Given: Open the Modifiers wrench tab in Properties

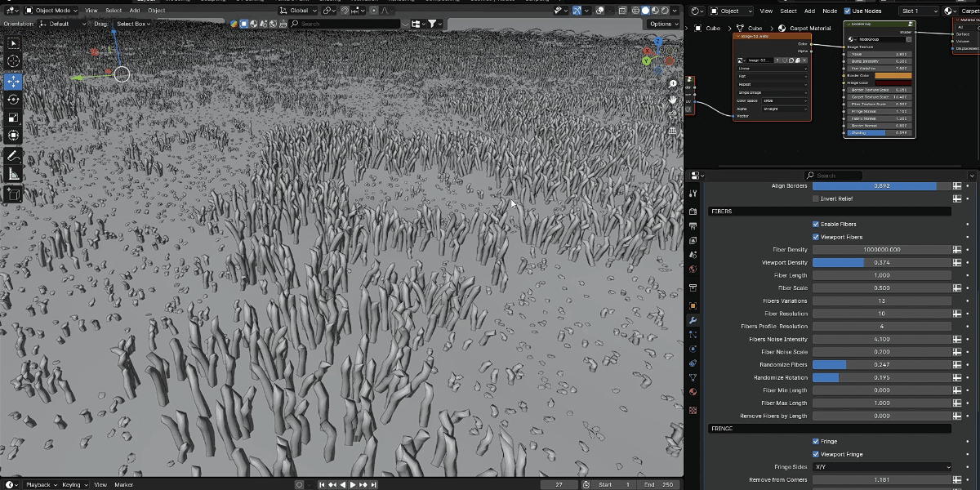Looking at the screenshot, I should click(693, 320).
